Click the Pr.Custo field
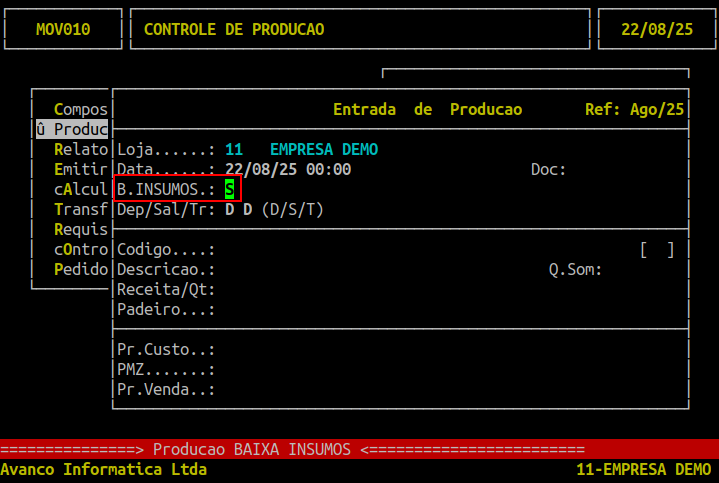 [x=300, y=349]
